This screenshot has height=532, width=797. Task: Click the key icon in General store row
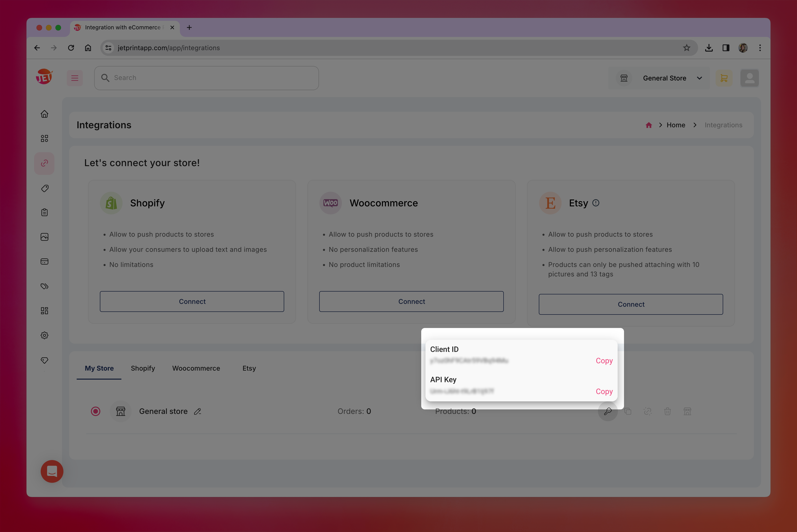(608, 411)
